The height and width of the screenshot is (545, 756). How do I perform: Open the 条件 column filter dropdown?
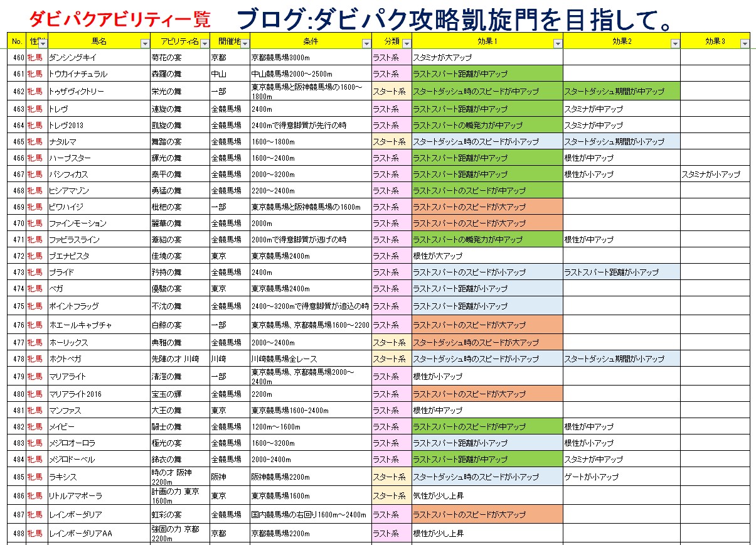[366, 44]
